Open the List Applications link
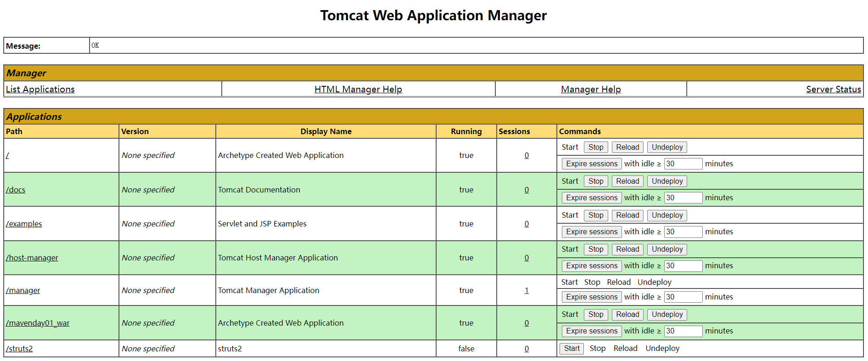Screen dimensions: 868x361 (x=40, y=89)
